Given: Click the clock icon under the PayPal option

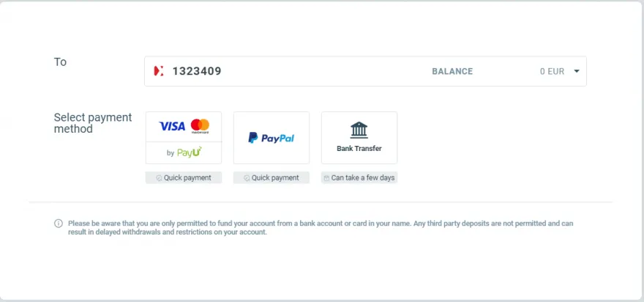Looking at the screenshot, I should tap(247, 178).
